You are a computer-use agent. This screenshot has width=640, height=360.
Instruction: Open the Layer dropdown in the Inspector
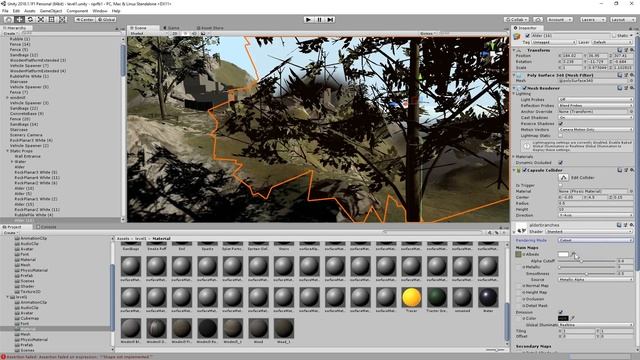(611, 42)
